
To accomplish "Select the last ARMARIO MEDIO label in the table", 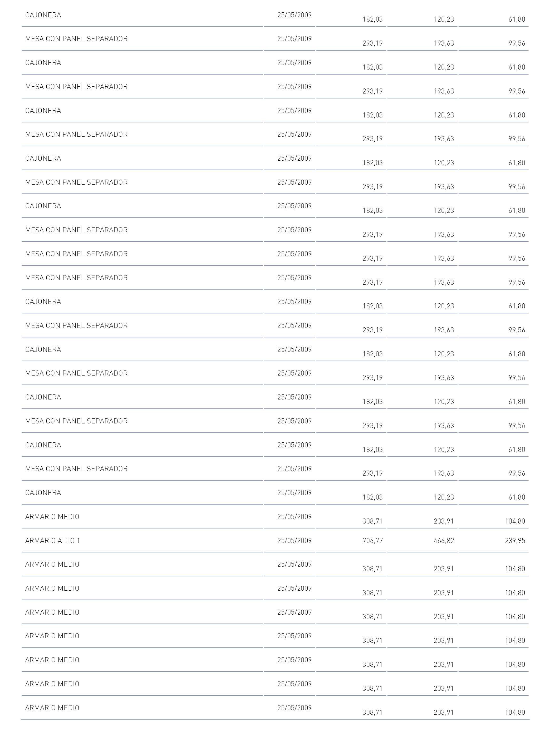I will [52, 708].
